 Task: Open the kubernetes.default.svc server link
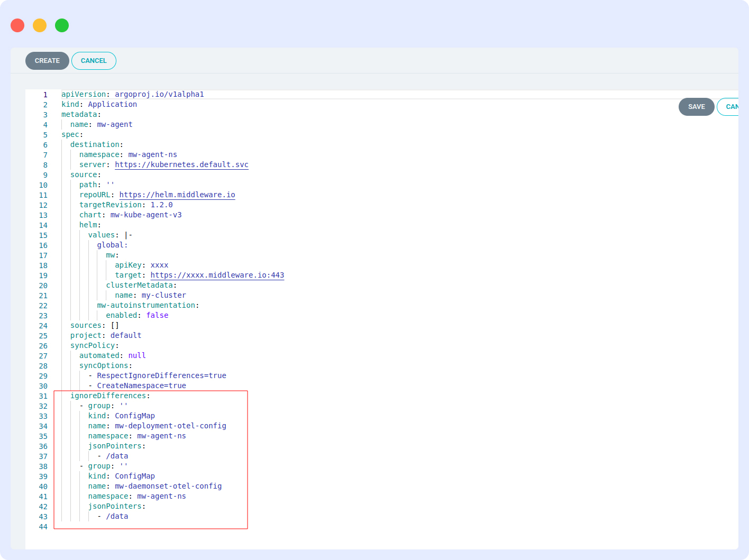click(181, 164)
